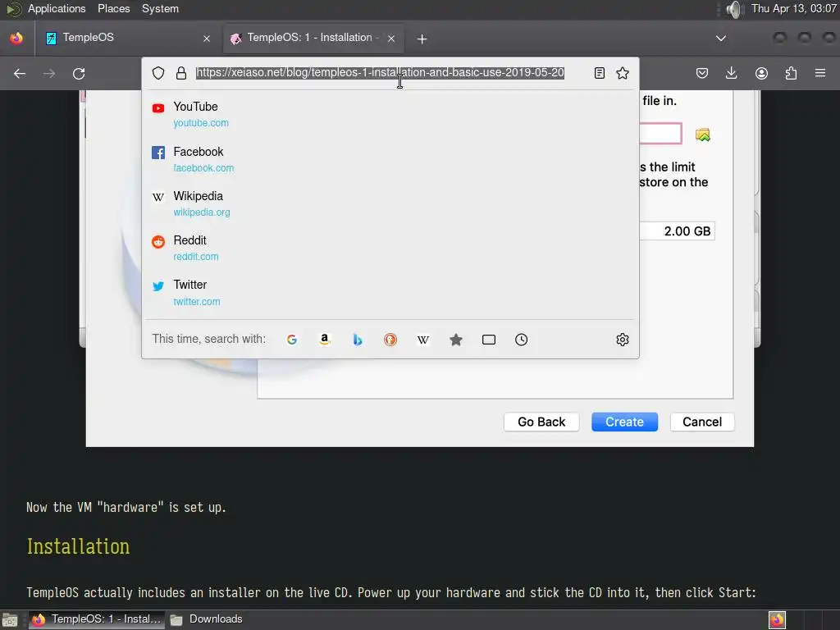840x630 pixels.
Task: Click the 2.00 GB size field
Action: coord(677,231)
